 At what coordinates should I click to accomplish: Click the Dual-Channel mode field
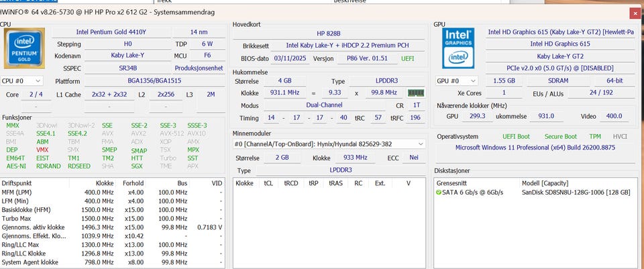[325, 105]
